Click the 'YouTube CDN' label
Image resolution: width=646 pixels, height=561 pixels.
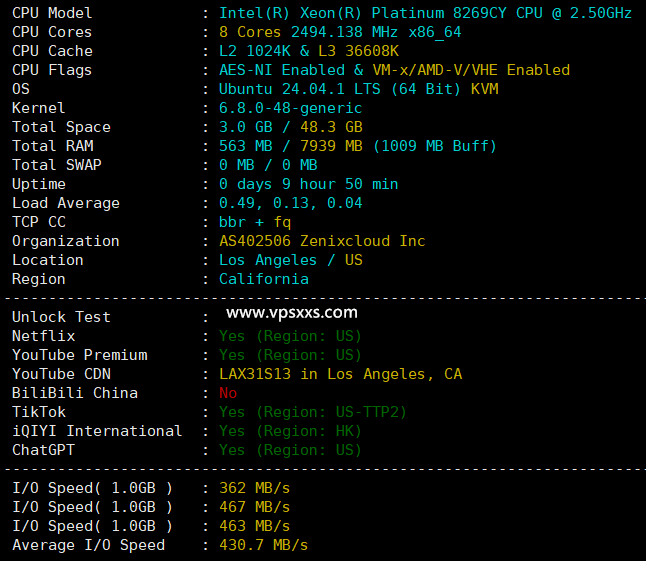[61, 374]
